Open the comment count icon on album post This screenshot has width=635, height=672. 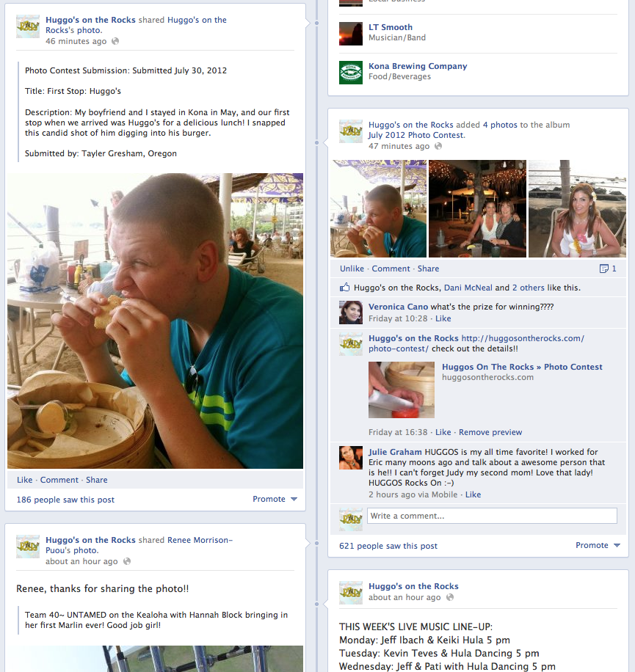tap(603, 269)
